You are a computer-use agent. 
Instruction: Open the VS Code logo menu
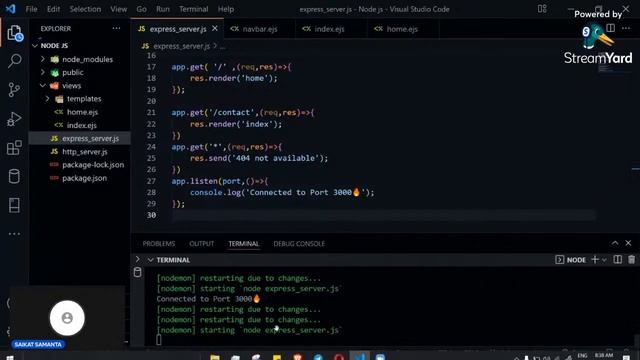pyautogui.click(x=11, y=9)
